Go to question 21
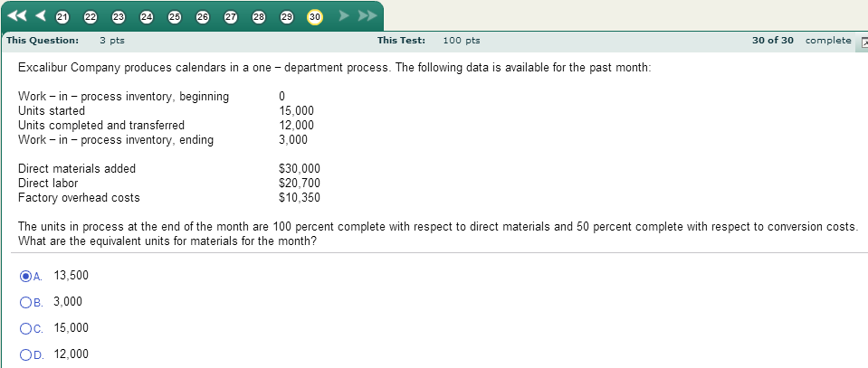 tap(62, 17)
